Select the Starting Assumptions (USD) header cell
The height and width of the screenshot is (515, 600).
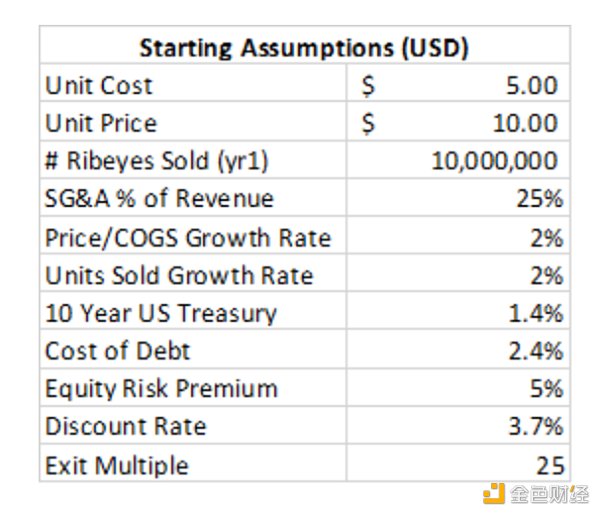[x=304, y=47]
